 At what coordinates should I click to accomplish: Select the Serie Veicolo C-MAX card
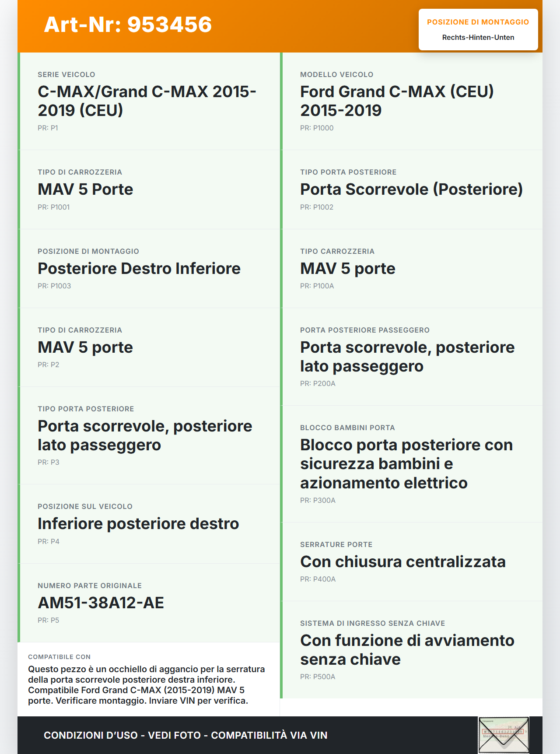[x=149, y=101]
